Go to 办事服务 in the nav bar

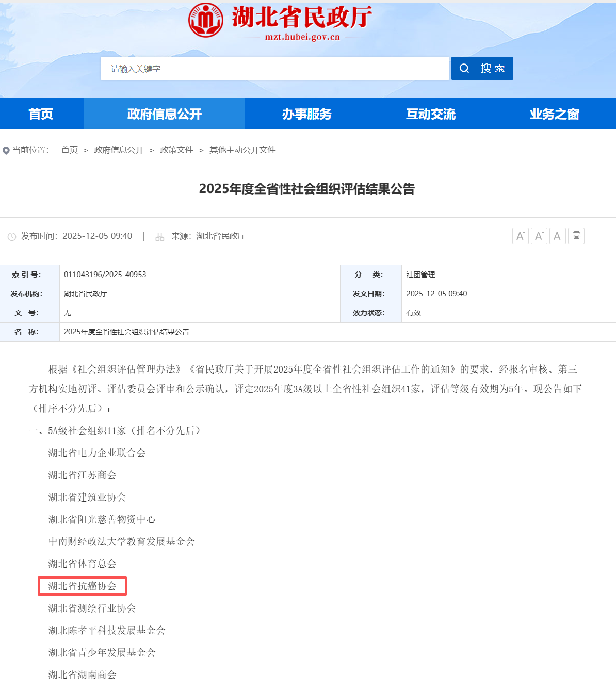(306, 114)
